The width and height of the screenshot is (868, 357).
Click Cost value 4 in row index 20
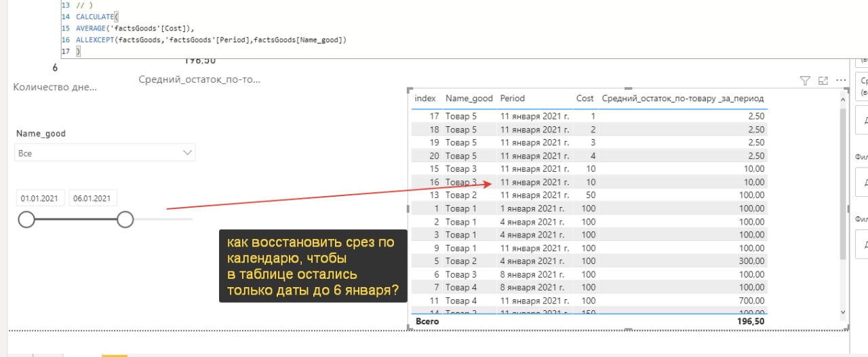(x=593, y=155)
